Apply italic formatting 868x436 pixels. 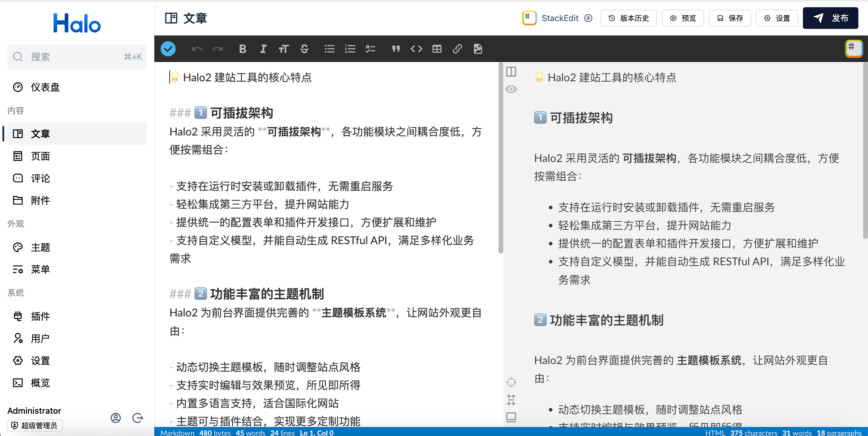tap(263, 49)
